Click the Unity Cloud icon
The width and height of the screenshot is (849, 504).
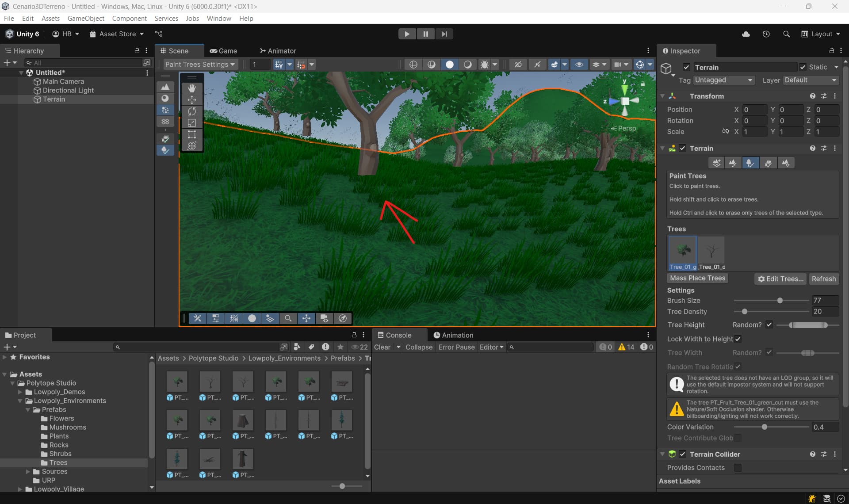(746, 34)
